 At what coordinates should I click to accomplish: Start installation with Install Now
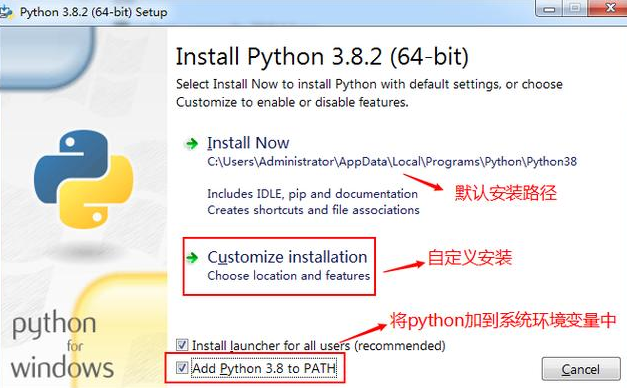point(248,143)
